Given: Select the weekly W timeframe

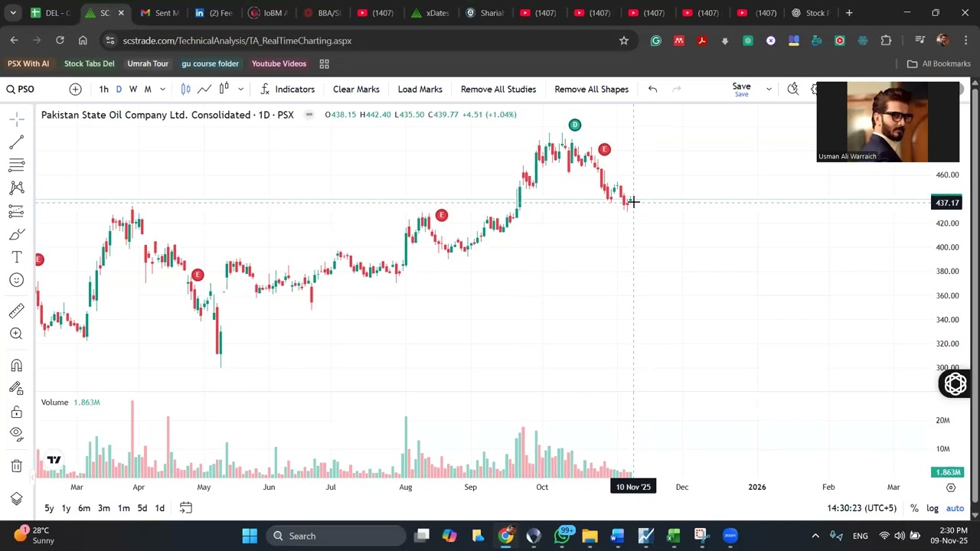Looking at the screenshot, I should pos(133,90).
